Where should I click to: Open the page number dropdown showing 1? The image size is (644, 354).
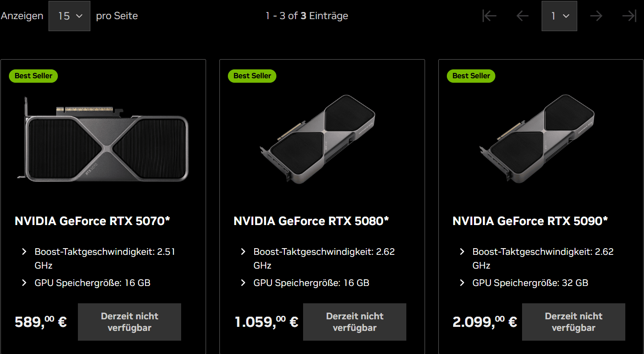559,16
